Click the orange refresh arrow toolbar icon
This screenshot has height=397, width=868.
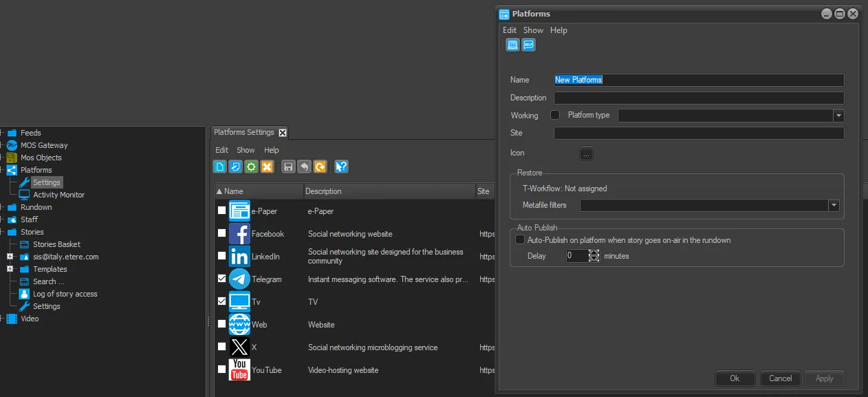(320, 167)
